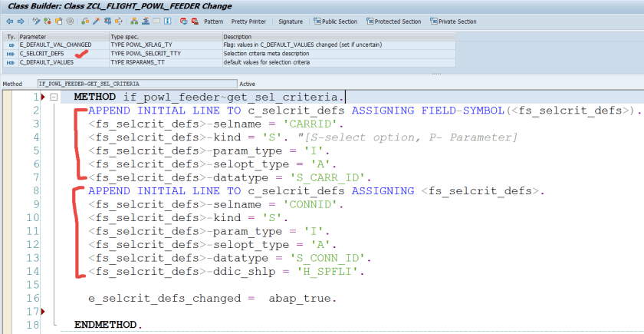The width and height of the screenshot is (644, 334).
Task: Click the Back arrow icon
Action: (9, 21)
